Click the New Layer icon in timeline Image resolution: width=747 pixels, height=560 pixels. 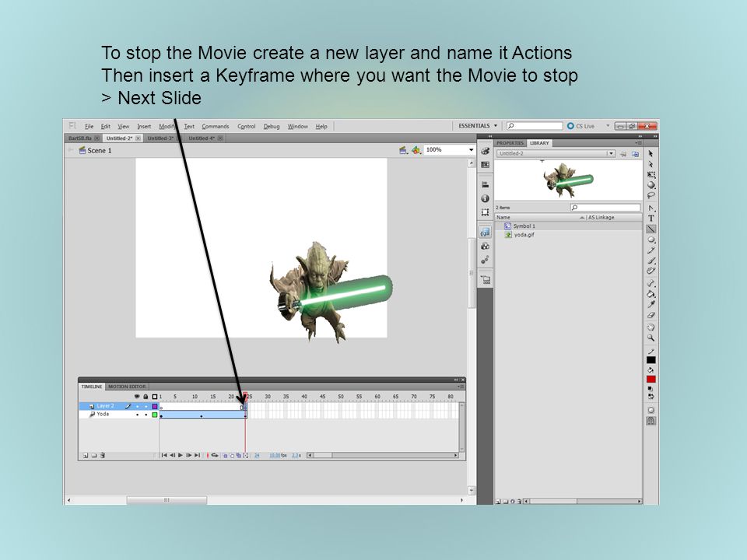(86, 456)
